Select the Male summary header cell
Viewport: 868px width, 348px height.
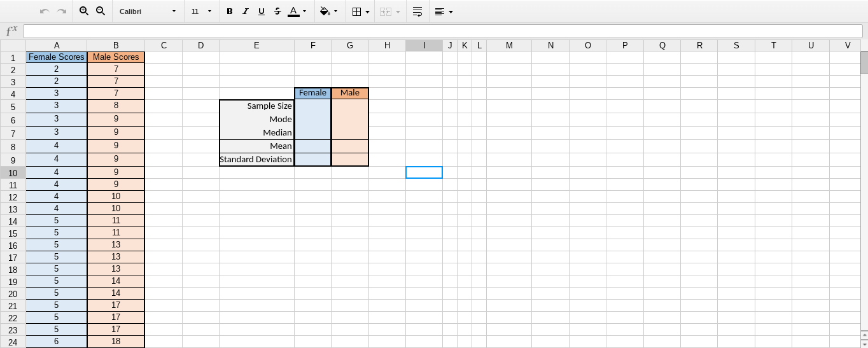(x=350, y=94)
